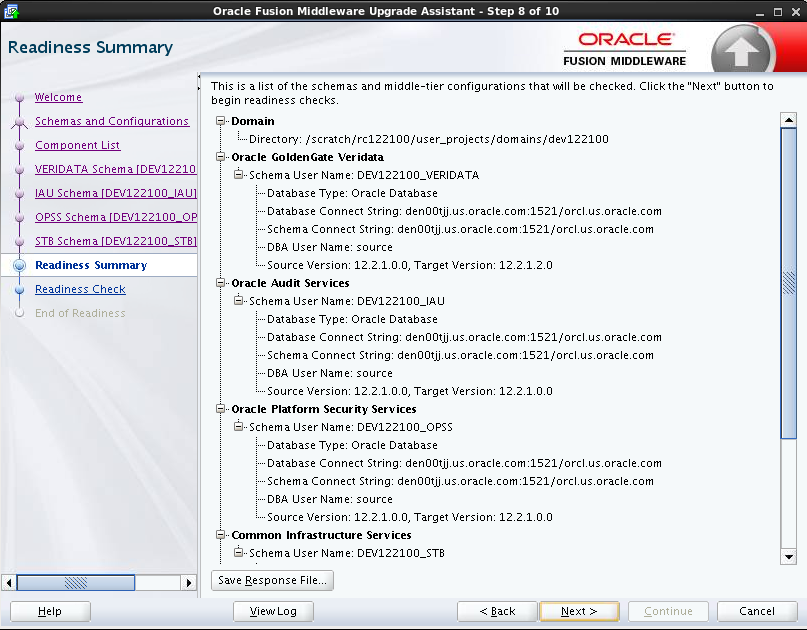Click the tree scrollbar up arrow
This screenshot has height=630, width=807.
pyautogui.click(x=788, y=120)
